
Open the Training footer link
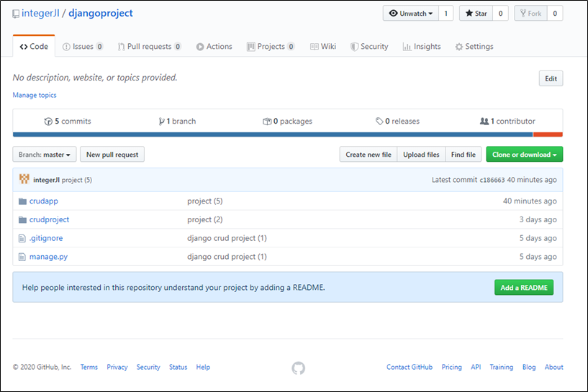(x=502, y=368)
